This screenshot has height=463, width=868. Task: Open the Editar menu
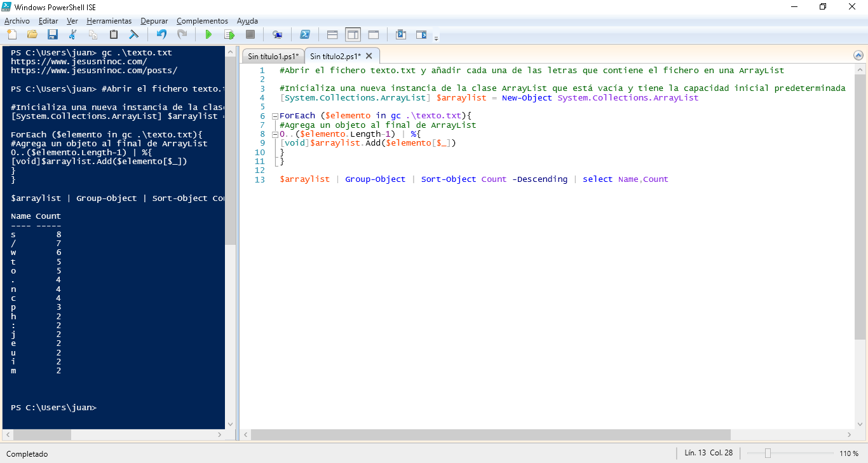[48, 21]
